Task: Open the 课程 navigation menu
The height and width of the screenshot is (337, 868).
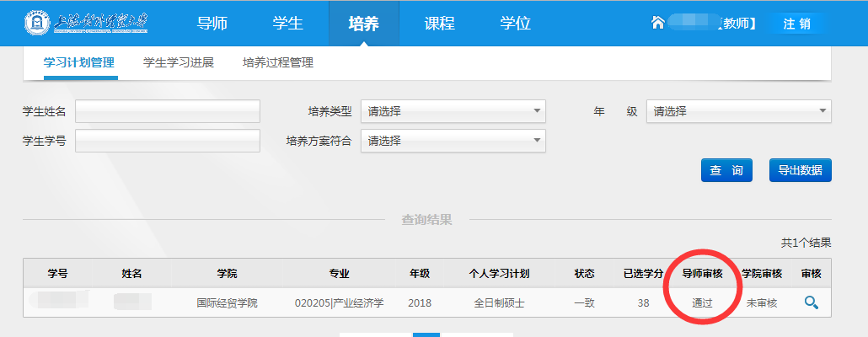Action: point(439,24)
